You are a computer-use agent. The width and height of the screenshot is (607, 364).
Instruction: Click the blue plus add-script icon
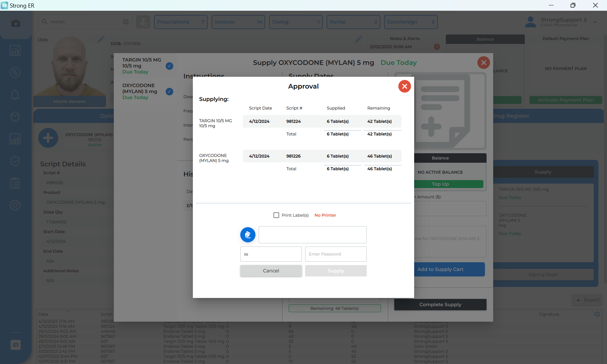(48, 138)
